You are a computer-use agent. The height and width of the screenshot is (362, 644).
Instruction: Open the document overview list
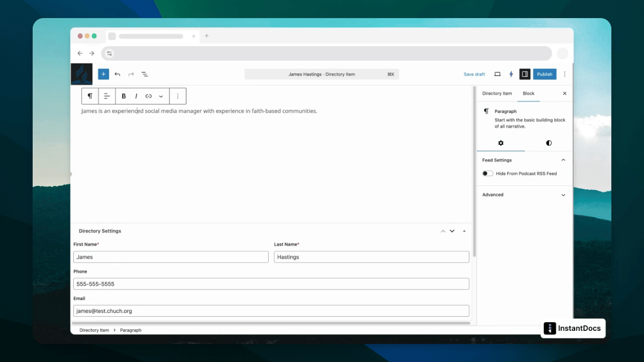coord(145,74)
